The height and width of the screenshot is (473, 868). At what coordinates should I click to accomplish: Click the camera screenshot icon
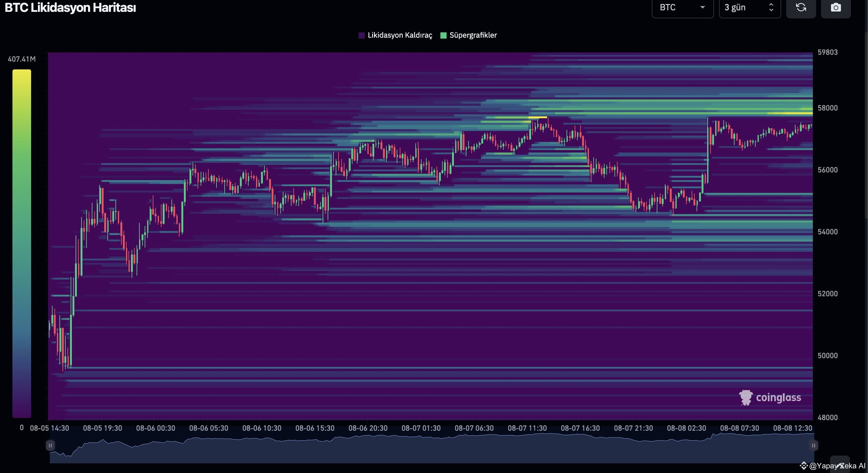[837, 8]
